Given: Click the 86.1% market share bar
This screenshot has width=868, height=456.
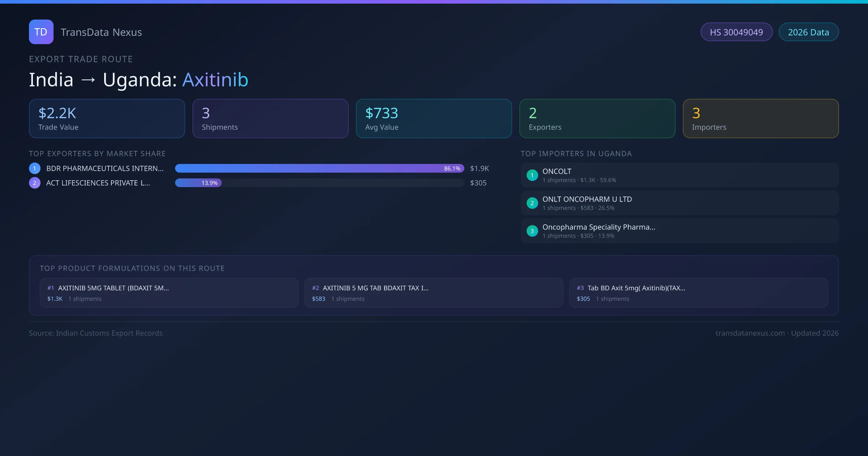Looking at the screenshot, I should point(319,168).
